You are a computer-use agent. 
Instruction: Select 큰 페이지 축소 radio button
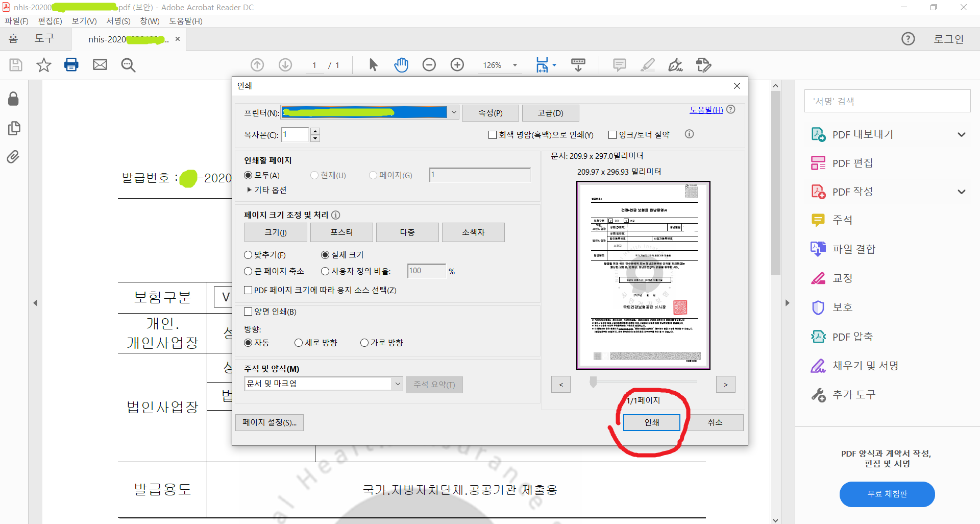248,271
